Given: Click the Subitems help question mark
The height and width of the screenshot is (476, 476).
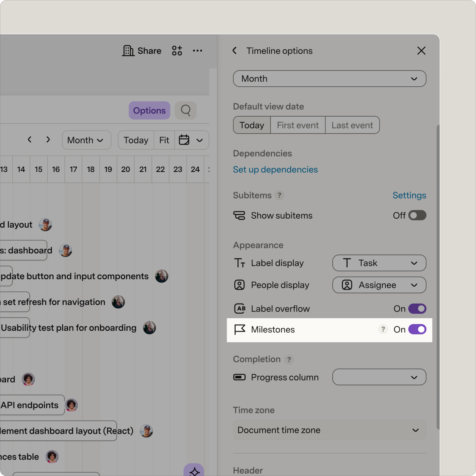Looking at the screenshot, I should pyautogui.click(x=279, y=195).
